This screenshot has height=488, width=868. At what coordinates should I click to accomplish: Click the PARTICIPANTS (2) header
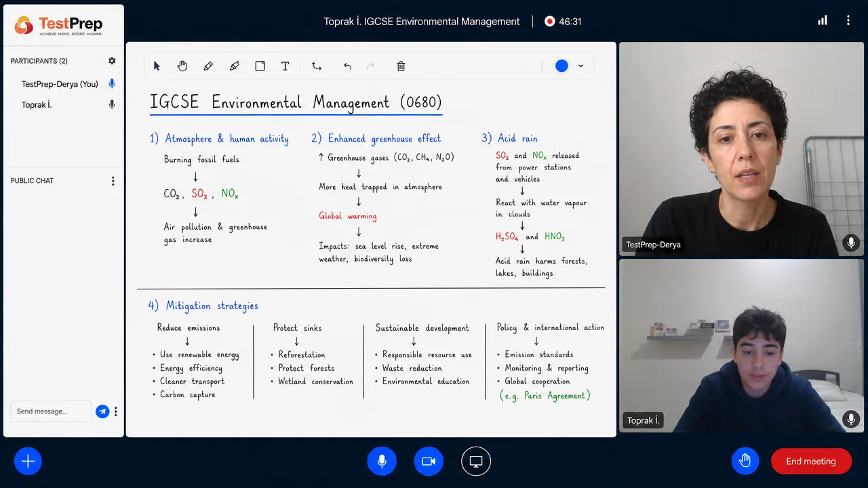(39, 61)
